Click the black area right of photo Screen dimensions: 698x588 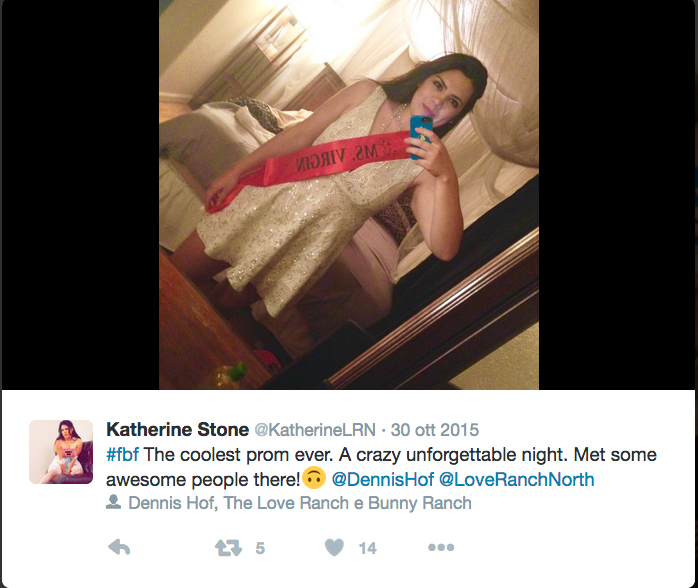(x=617, y=195)
